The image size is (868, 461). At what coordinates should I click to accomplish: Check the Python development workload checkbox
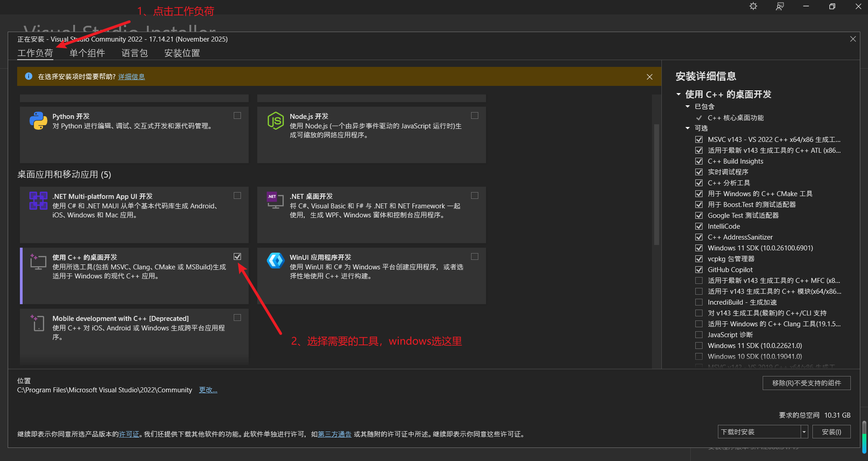click(x=237, y=116)
